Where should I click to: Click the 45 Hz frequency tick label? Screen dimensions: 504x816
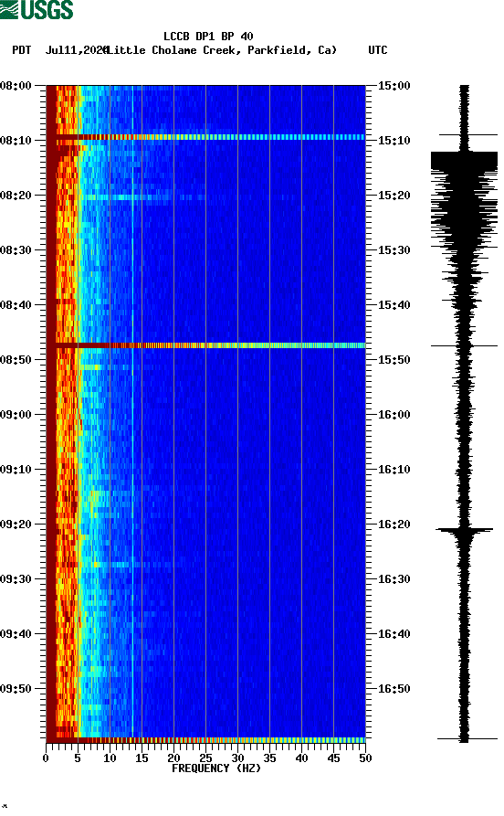(x=333, y=758)
